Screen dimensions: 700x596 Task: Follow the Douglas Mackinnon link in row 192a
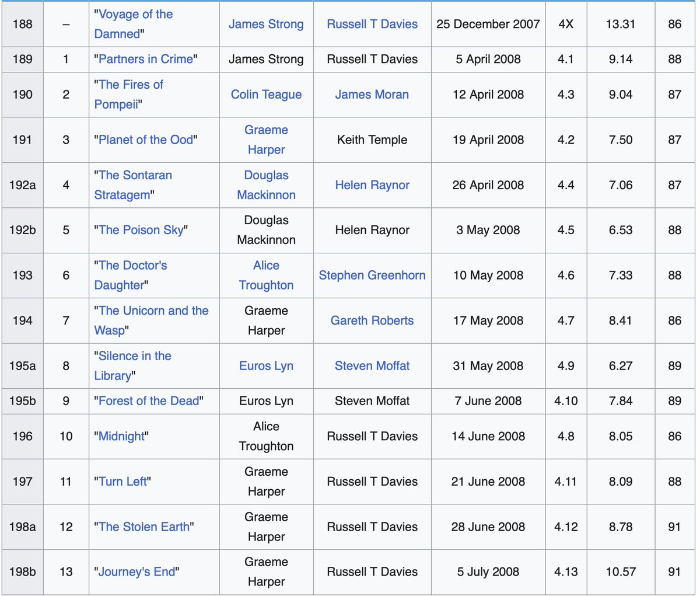pyautogui.click(x=266, y=185)
